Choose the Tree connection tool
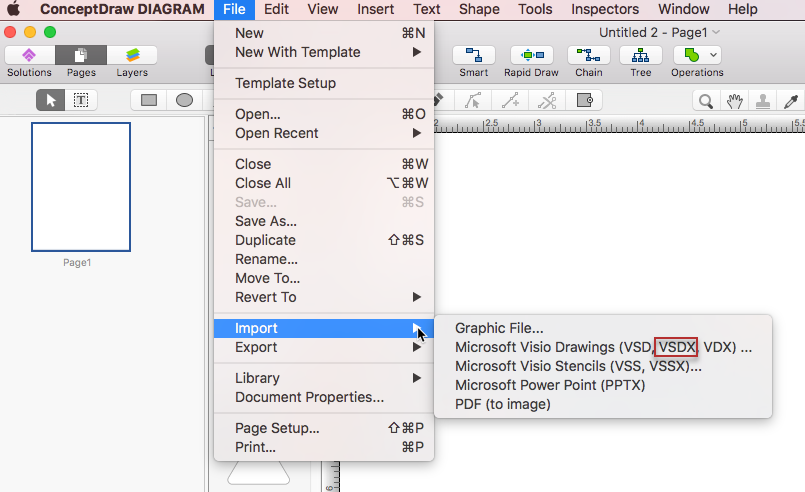This screenshot has height=492, width=805. 640,55
